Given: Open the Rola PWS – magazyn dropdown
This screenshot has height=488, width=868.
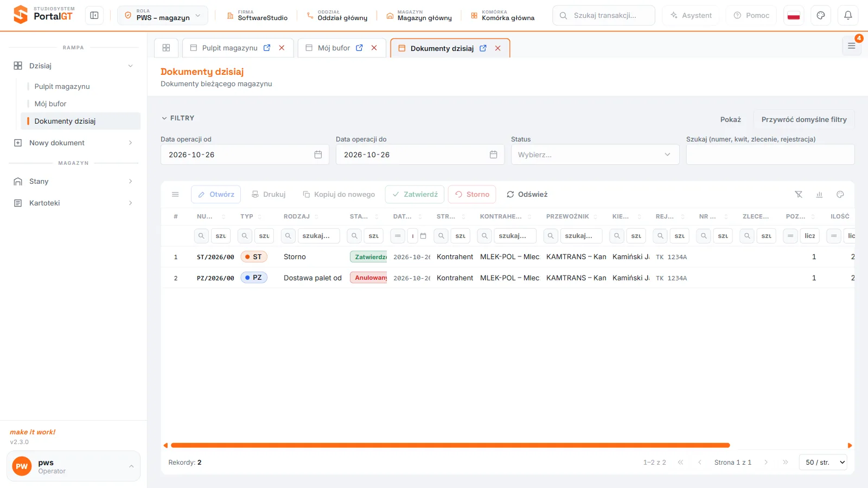Looking at the screenshot, I should (x=163, y=16).
